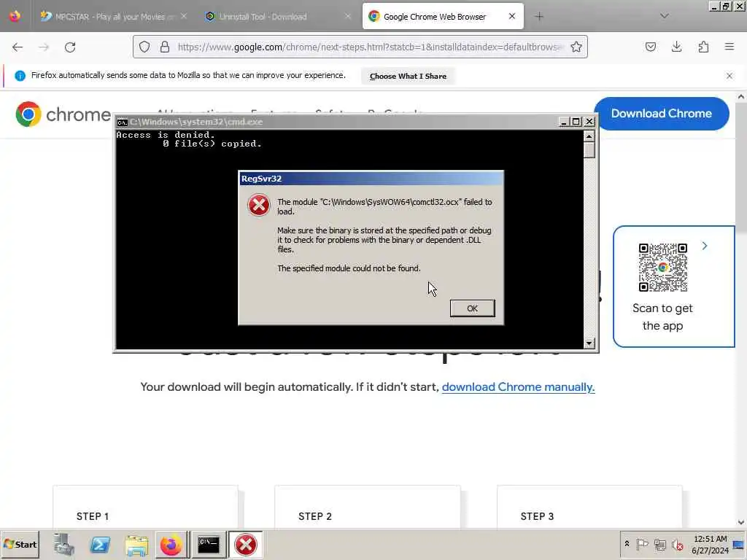Screen dimensions: 747x560
Task: Click the STEP 2 card
Action: point(368,507)
